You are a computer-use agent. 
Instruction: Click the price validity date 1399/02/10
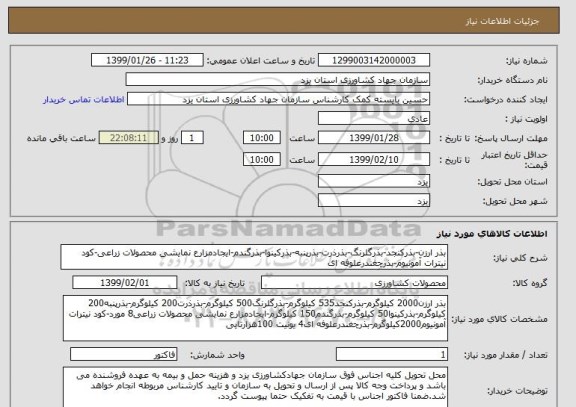tap(374, 159)
